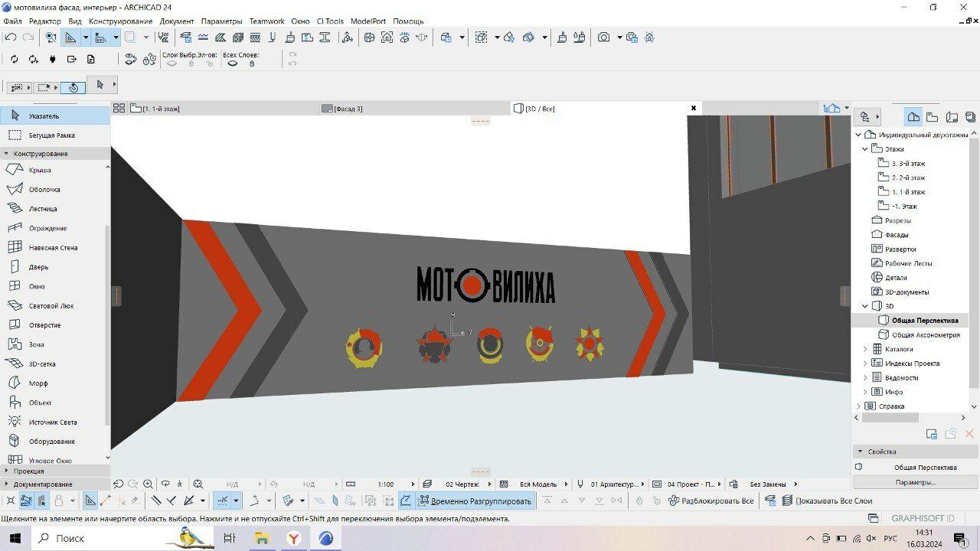Open the View Map tab in Navigator
Screen dimensions: 980x551
932,117
